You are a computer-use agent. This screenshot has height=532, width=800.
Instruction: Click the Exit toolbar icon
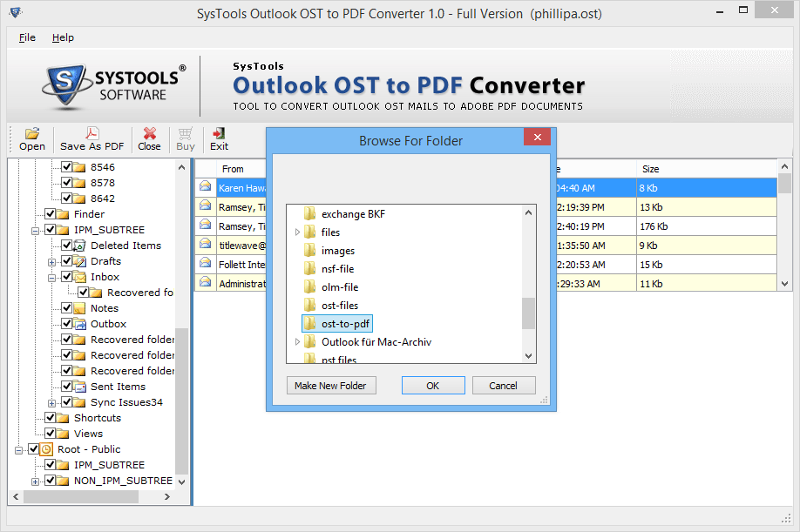coord(219,134)
